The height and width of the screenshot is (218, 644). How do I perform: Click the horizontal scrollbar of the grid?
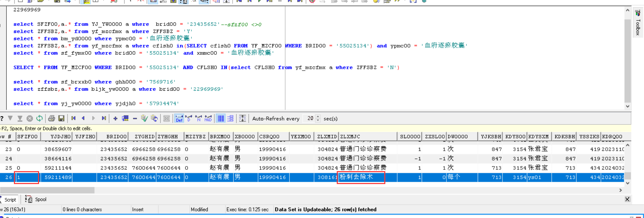pyautogui.click(x=48, y=190)
